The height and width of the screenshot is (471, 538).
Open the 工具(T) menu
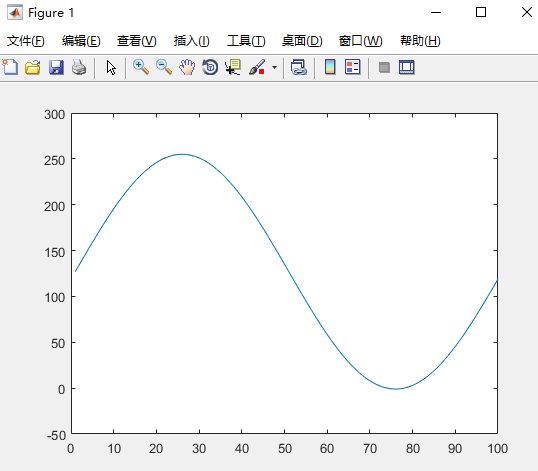coord(246,41)
